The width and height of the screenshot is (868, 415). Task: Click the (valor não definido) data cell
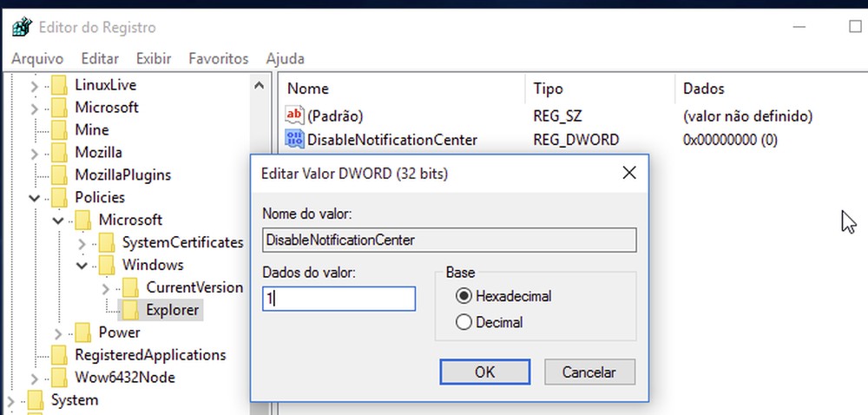(748, 116)
